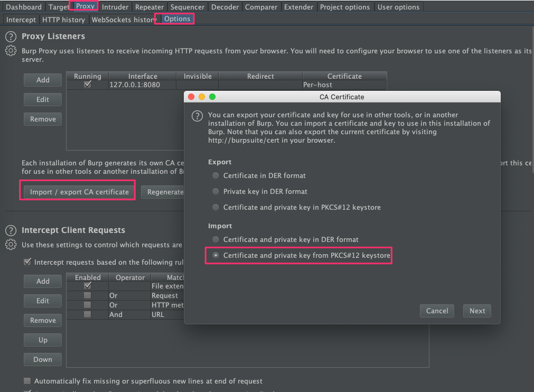
Task: Open the Decoder tab
Action: coord(225,7)
